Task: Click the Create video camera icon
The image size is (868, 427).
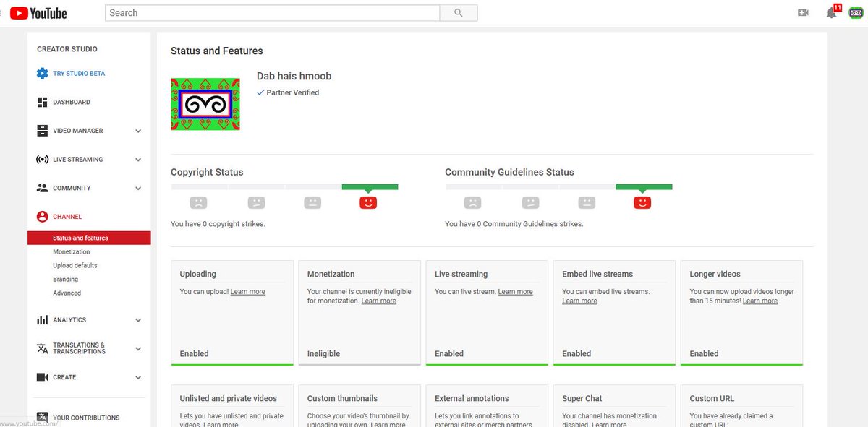Action: tap(42, 377)
